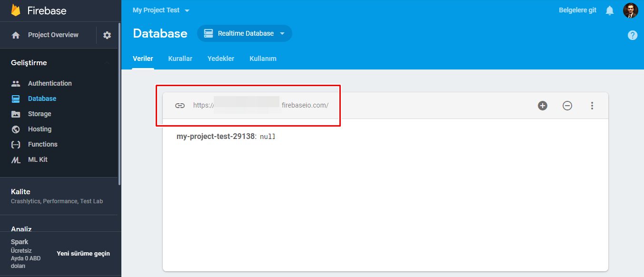
Task: Go to the Hosting section
Action: click(x=39, y=129)
